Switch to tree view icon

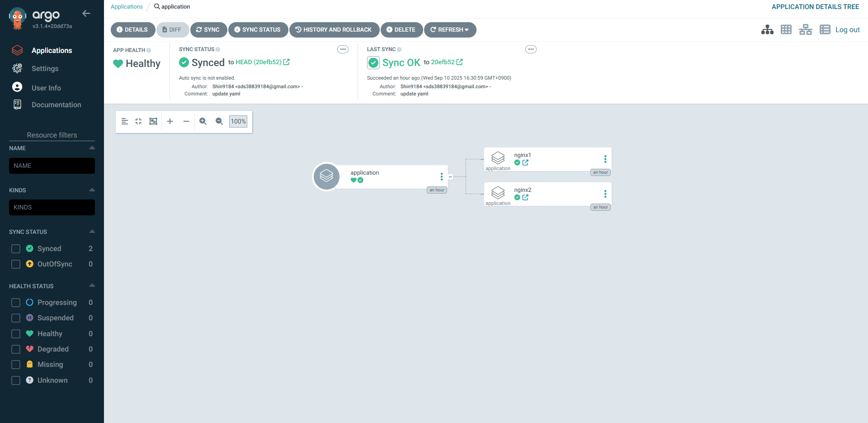coord(767,30)
